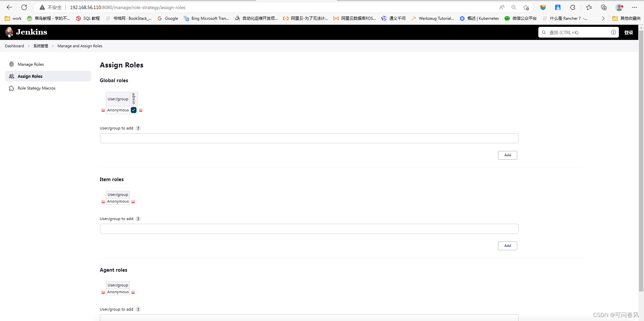Uncheck admin role for Anonymous
The width and height of the screenshot is (644, 321).
(x=133, y=110)
